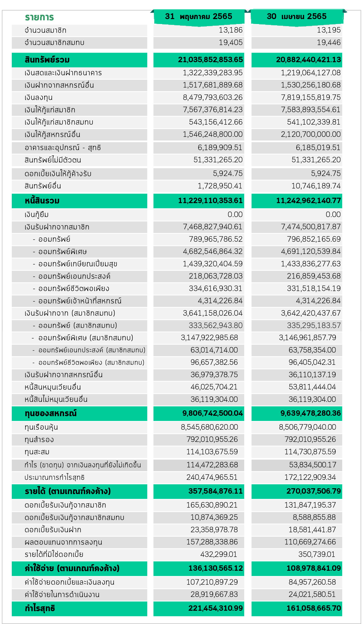The height and width of the screenshot is (624, 364).
Task: Select the 30 เมษายน 2565 column header
Action: coord(297,17)
